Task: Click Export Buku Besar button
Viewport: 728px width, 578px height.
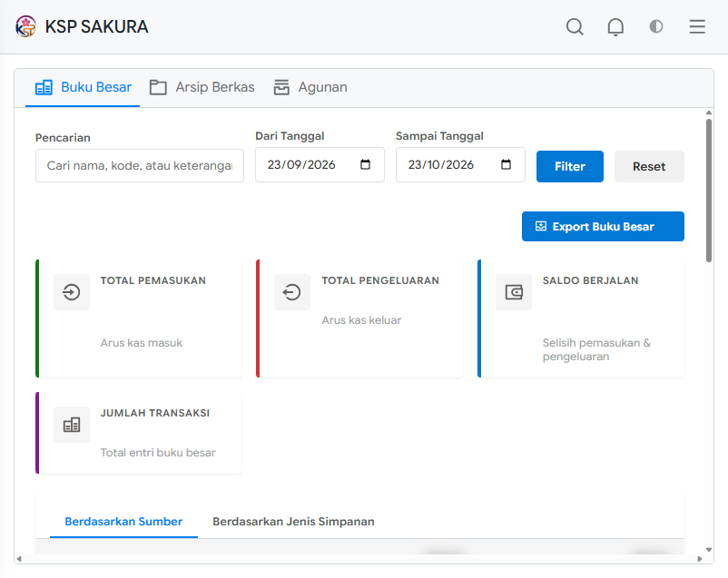Action: click(603, 227)
